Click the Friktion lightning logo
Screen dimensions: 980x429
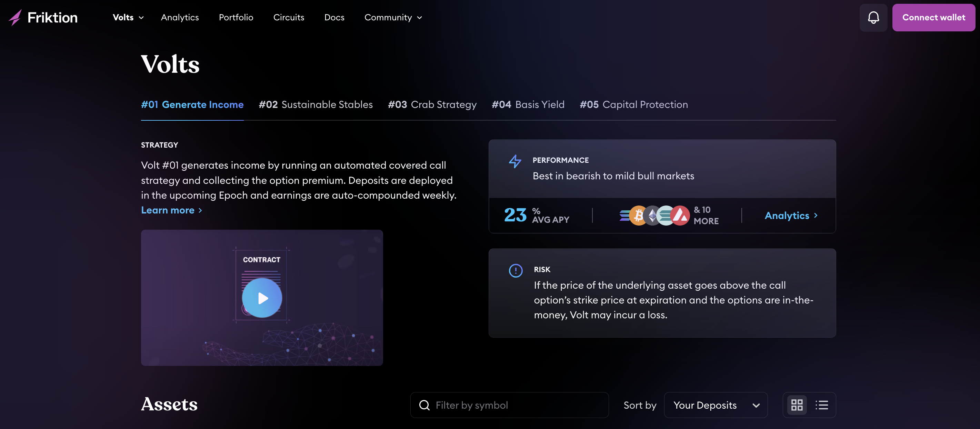coord(15,18)
